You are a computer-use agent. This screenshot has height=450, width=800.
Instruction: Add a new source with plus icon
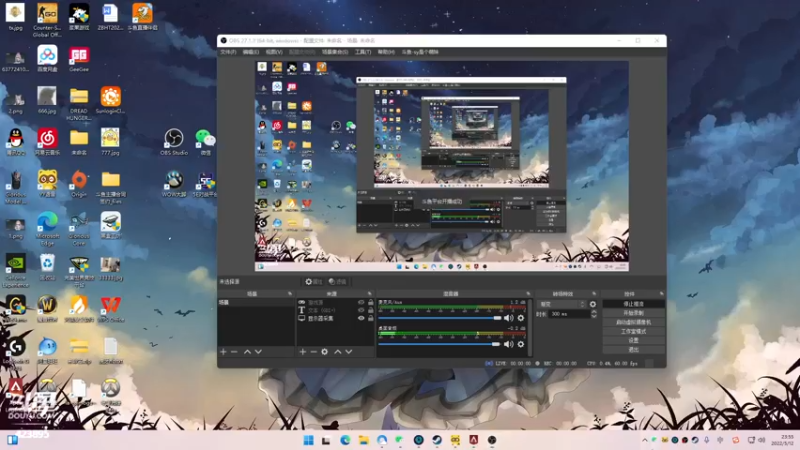click(303, 352)
